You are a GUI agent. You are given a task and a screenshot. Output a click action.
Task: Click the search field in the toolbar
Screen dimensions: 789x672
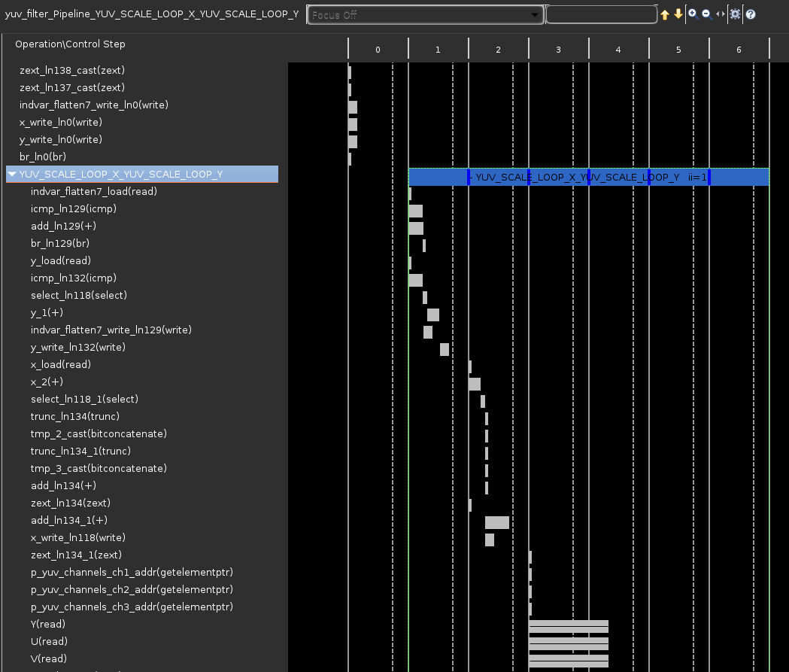point(601,15)
